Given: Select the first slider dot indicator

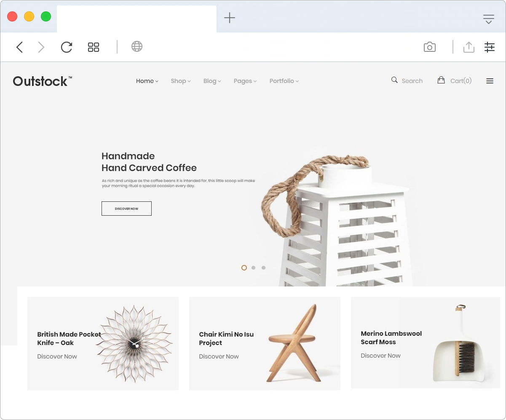Looking at the screenshot, I should [244, 268].
